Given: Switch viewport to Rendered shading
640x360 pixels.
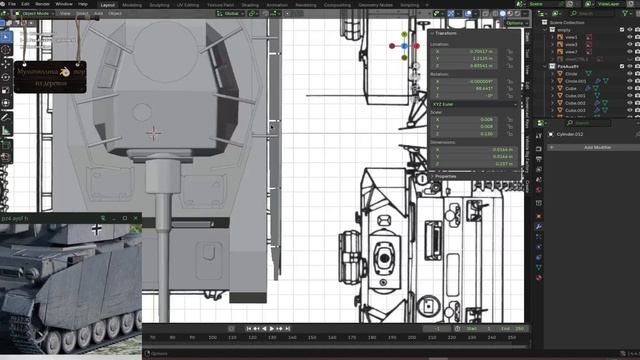Looking at the screenshot, I should pos(517,13).
